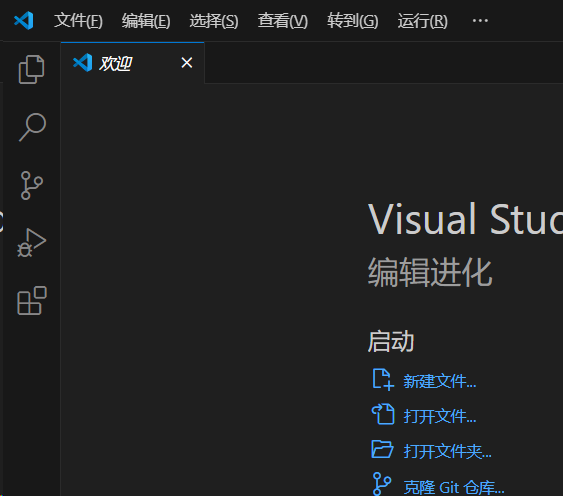Click the git branch icon beside 克隆 Git 仓库
Screen dimensions: 563x496
click(382, 484)
